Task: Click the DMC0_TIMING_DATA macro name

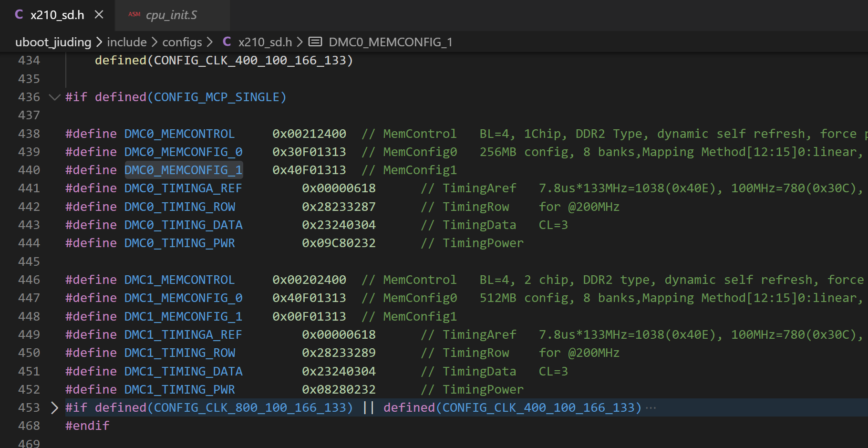Action: tap(184, 225)
